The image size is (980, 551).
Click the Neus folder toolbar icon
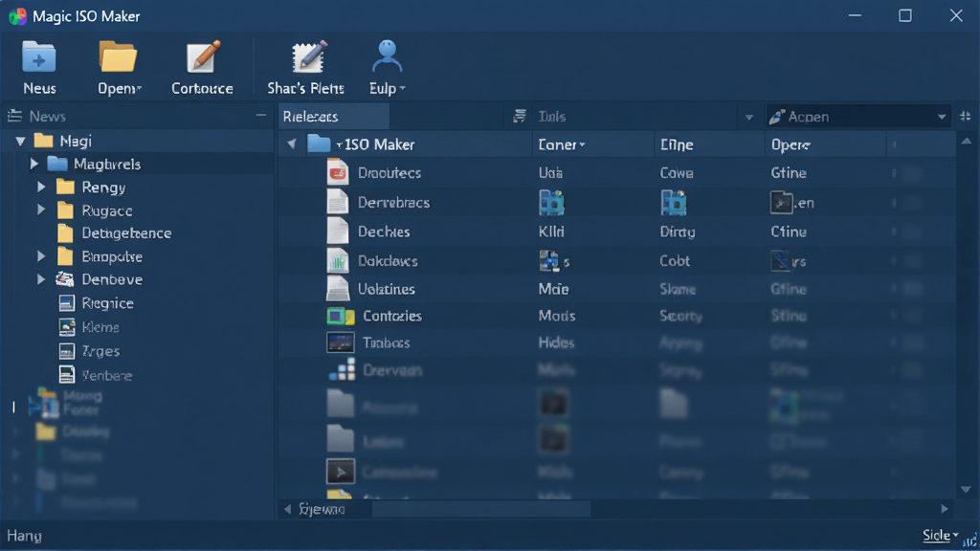(38, 57)
